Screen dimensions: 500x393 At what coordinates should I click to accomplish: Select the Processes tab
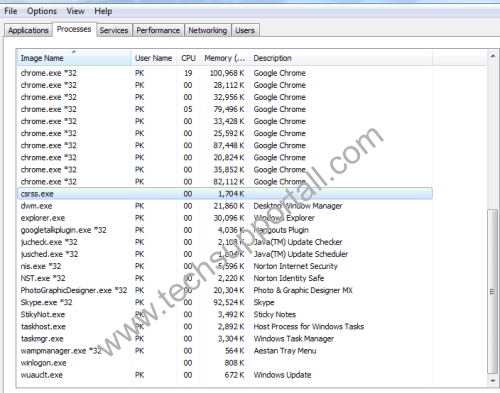click(x=74, y=29)
